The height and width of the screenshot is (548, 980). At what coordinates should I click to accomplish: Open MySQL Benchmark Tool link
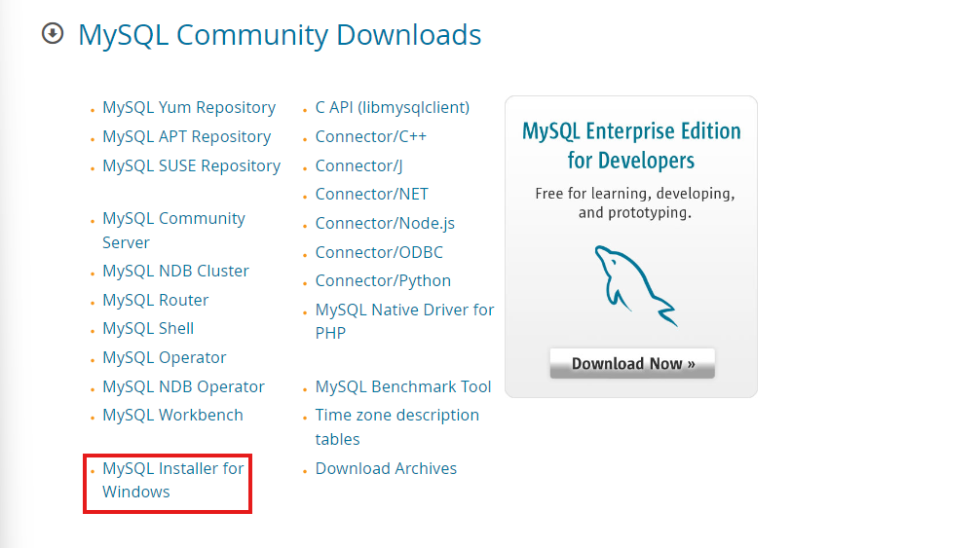pos(403,387)
